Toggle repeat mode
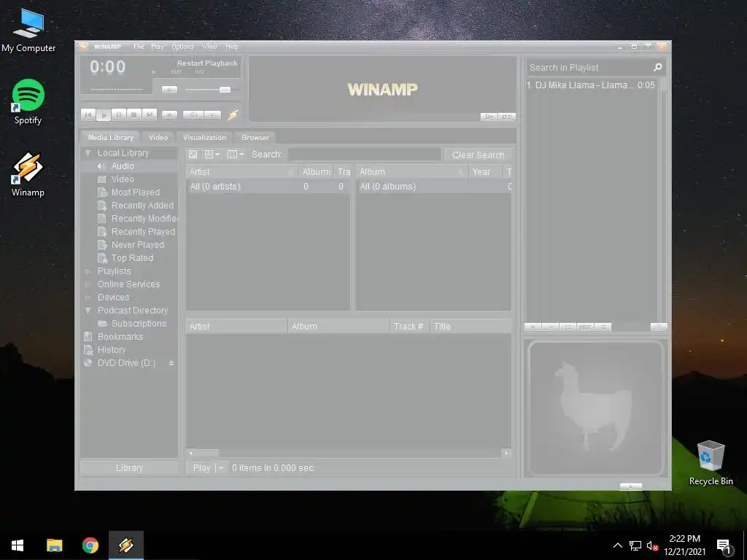Viewport: 747px width, 560px height. tap(212, 114)
